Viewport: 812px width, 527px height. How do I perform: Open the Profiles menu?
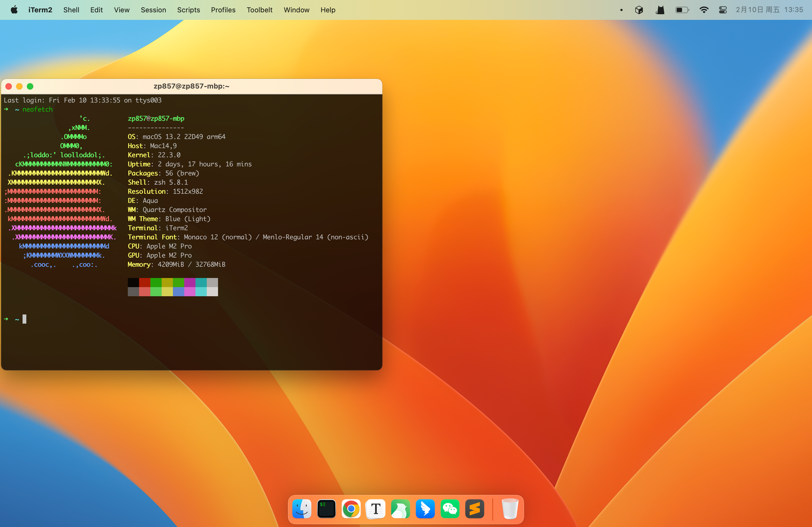[x=223, y=10]
